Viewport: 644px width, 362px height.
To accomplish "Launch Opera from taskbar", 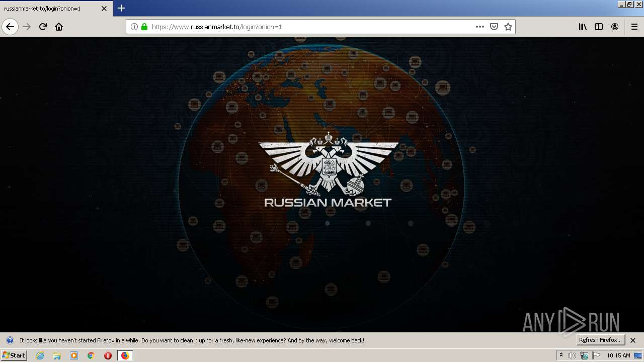I will (108, 355).
